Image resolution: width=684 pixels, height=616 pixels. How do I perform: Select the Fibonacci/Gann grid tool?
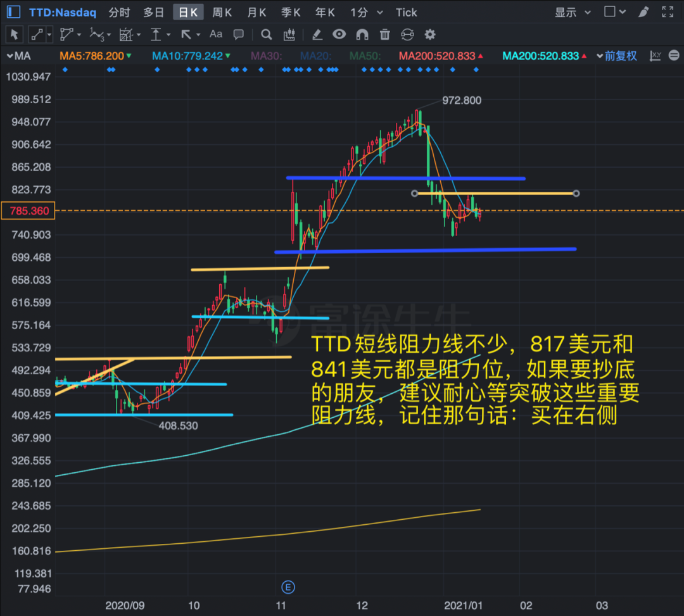pyautogui.click(x=125, y=34)
